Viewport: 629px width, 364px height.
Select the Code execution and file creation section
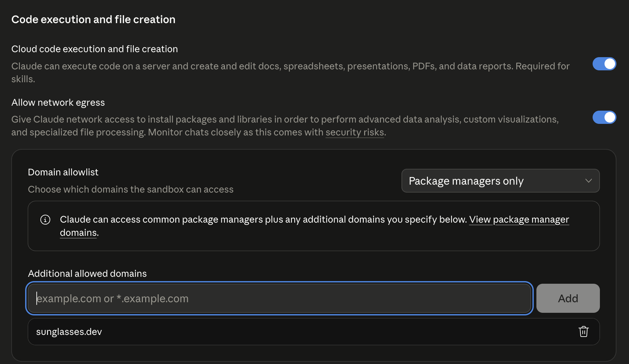click(x=93, y=19)
